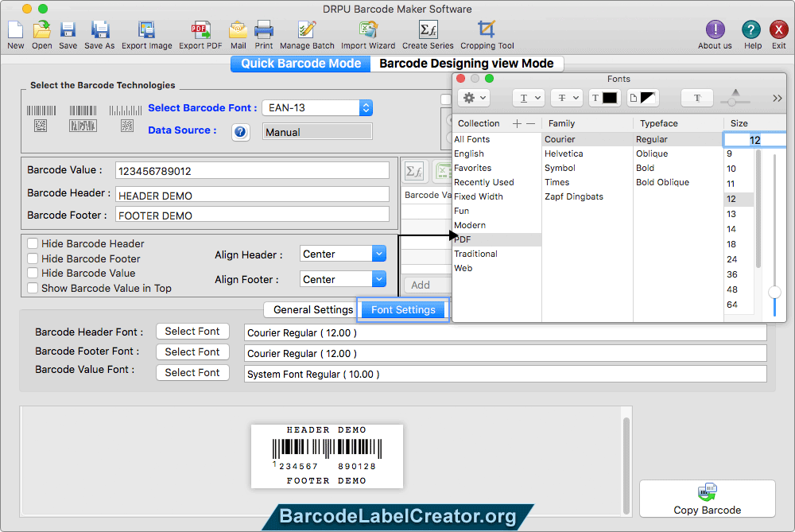This screenshot has width=795, height=532.
Task: Choose All Fonts collection
Action: tap(471, 139)
